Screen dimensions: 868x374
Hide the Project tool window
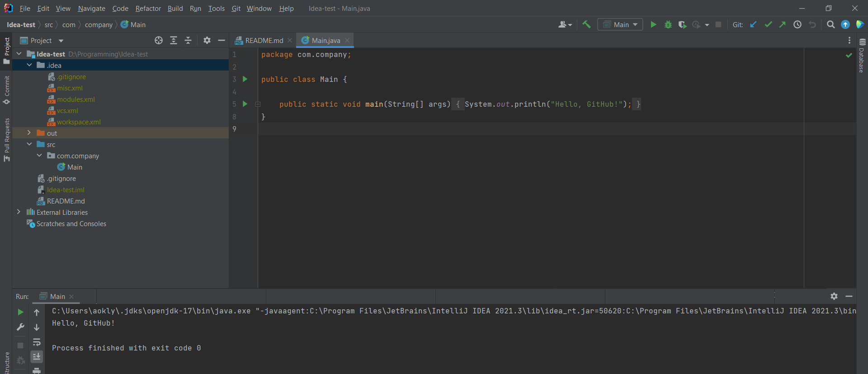pos(222,40)
